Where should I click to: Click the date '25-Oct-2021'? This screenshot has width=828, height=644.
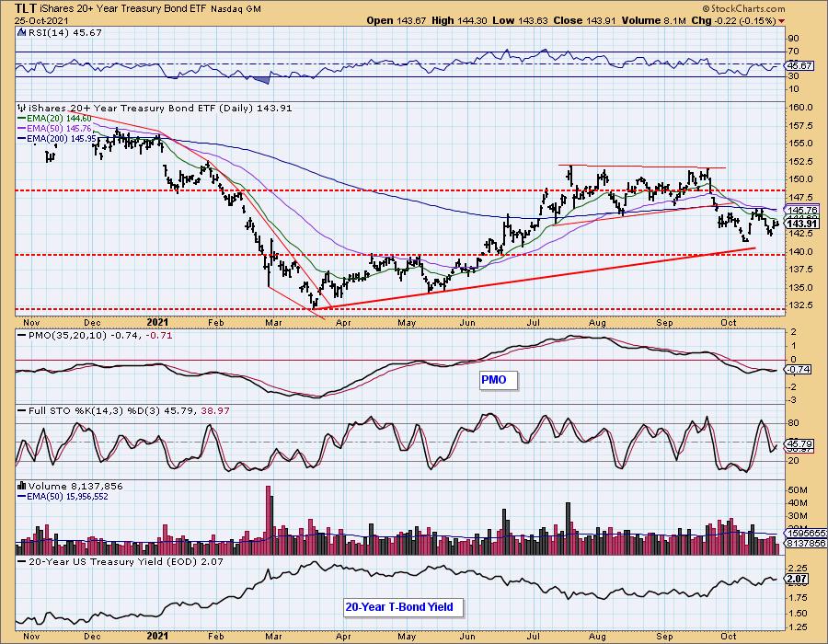(40, 20)
